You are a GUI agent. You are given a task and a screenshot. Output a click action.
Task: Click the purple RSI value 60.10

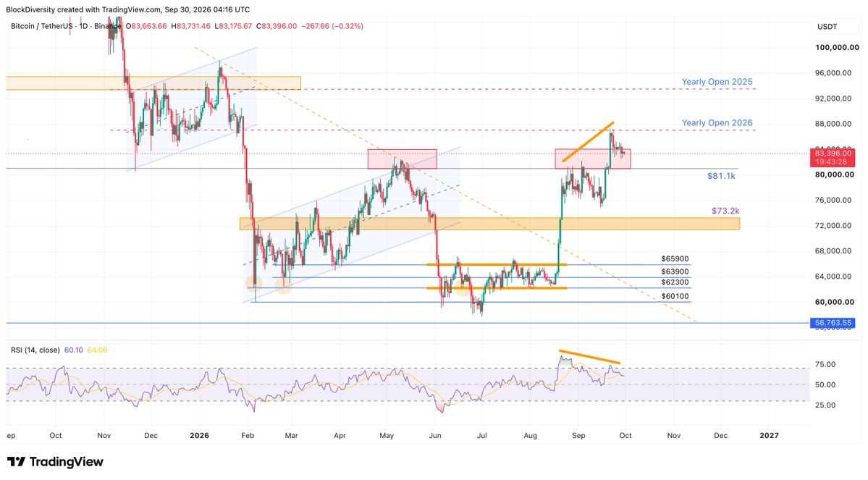74,350
